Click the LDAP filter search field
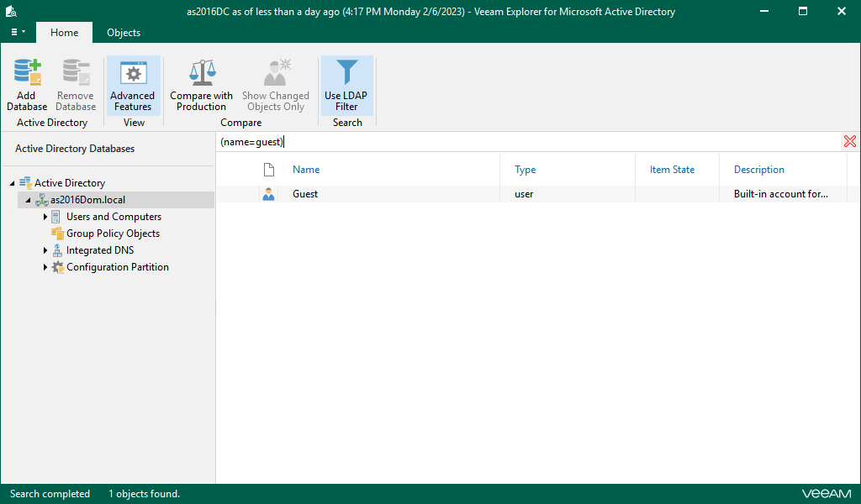 (x=529, y=142)
